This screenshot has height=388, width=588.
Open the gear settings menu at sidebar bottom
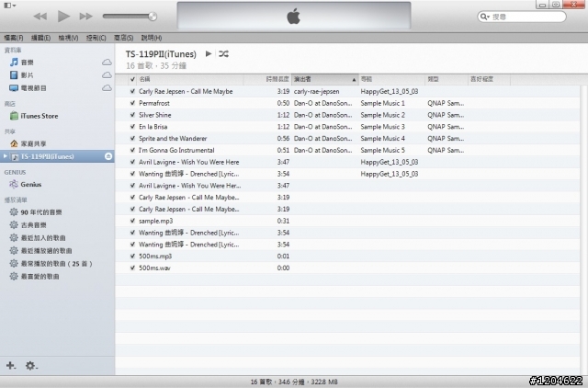(x=31, y=366)
